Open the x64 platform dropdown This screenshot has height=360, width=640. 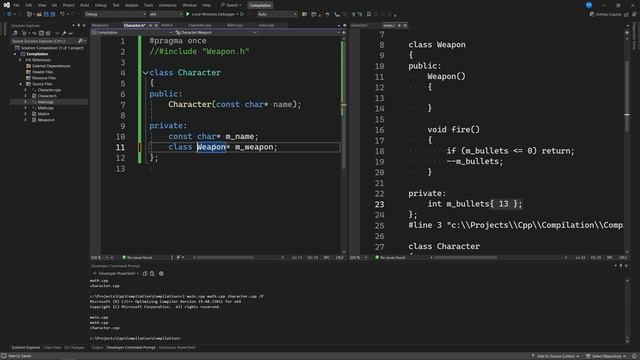[165, 14]
